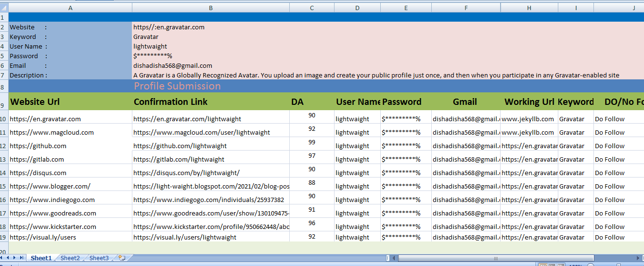
Task: Select column E header
Action: (x=406, y=8)
